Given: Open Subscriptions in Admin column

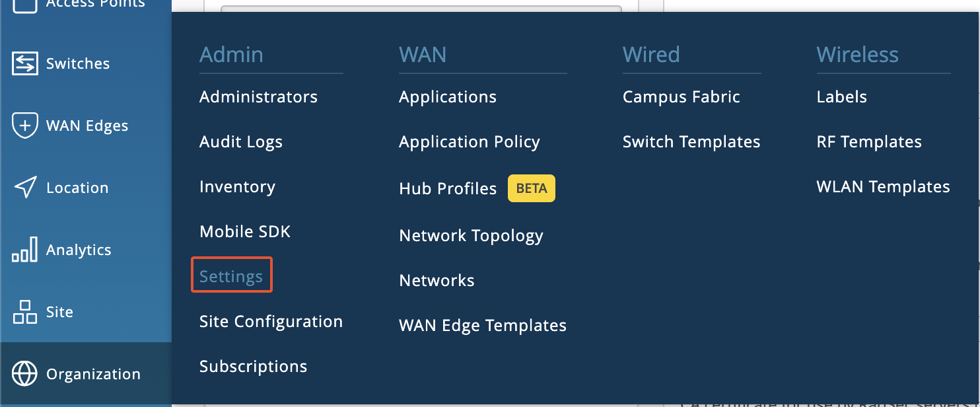Looking at the screenshot, I should pos(253,367).
